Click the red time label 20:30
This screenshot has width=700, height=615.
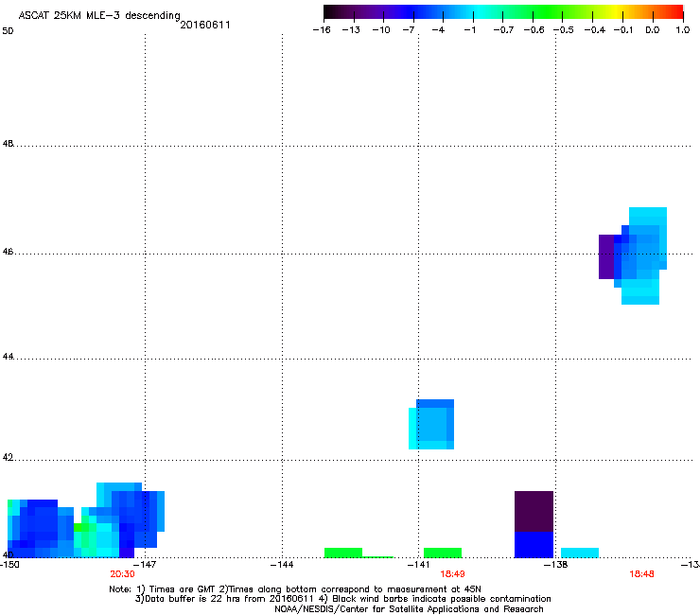[x=122, y=574]
